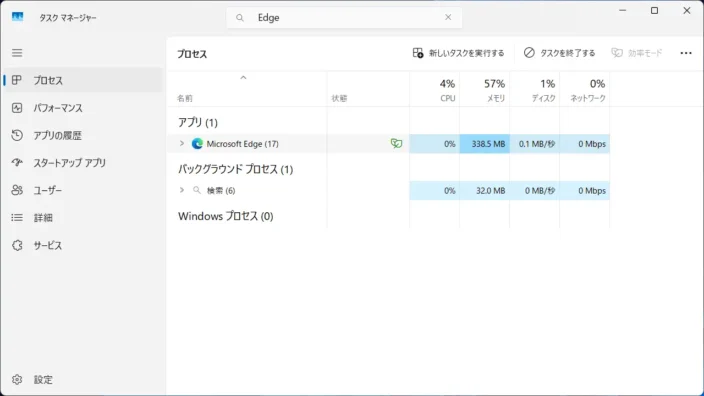Screen dimensions: 704x396
Task: Click the search field containing Edge
Action: [344, 18]
